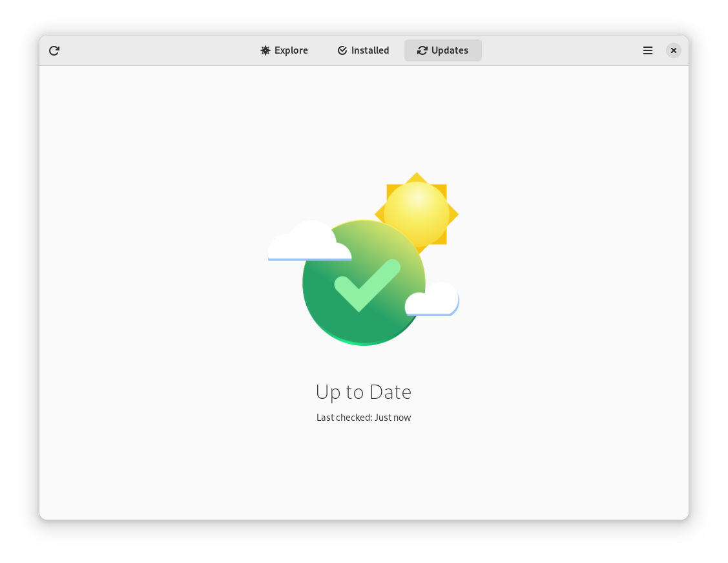Select the Updates tab
Viewport: 728px width, 563px height.
tap(443, 50)
